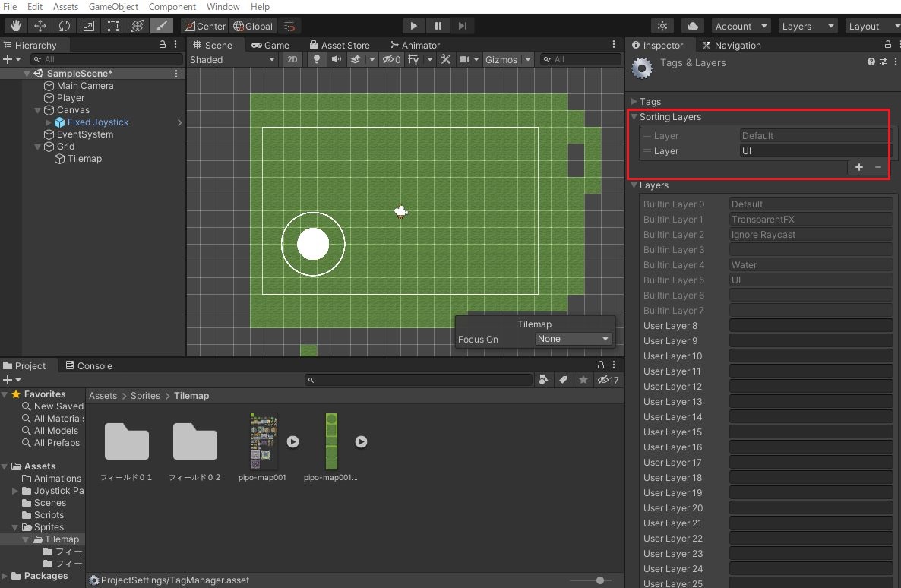The width and height of the screenshot is (901, 588).
Task: Switch to the Navigation tab
Action: (732, 45)
